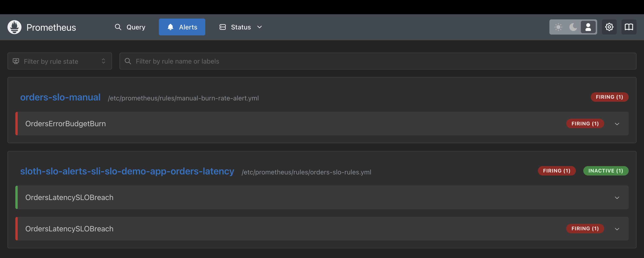Click the Query magnifier icon
The width and height of the screenshot is (644, 258).
pos(118,27)
